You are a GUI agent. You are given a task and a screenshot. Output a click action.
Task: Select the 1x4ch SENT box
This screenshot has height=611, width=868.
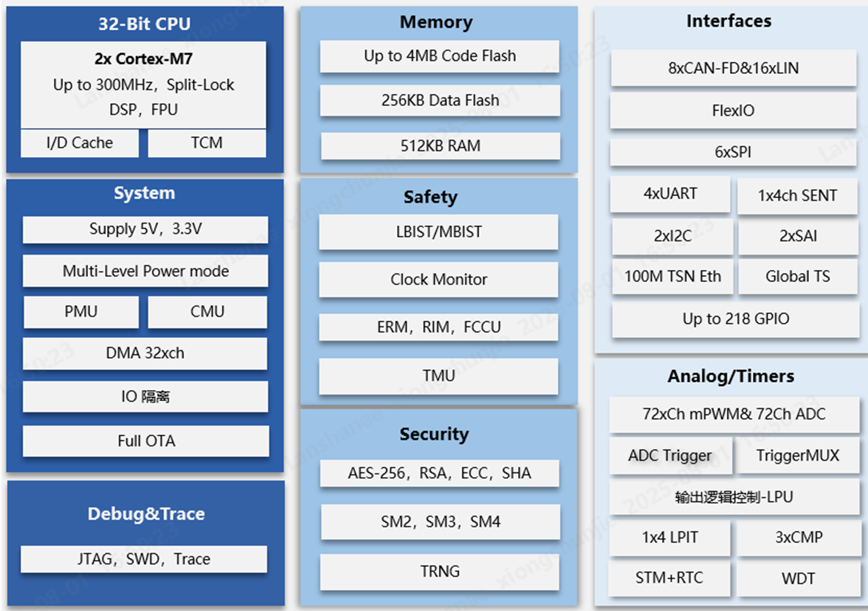tap(797, 195)
